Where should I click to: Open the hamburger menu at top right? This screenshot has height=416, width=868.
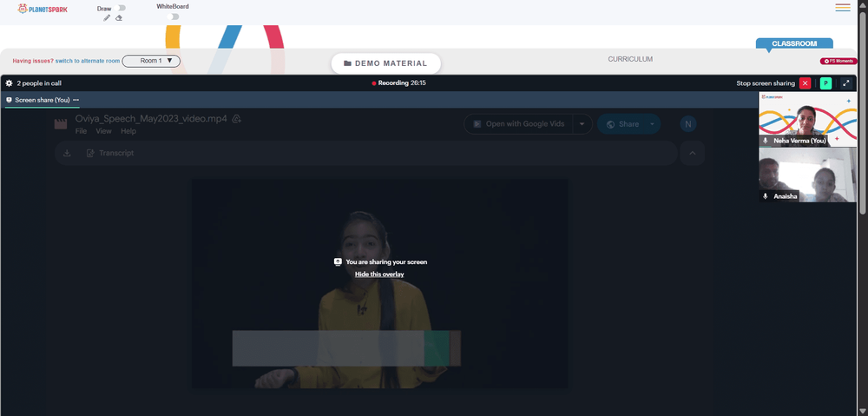[843, 8]
